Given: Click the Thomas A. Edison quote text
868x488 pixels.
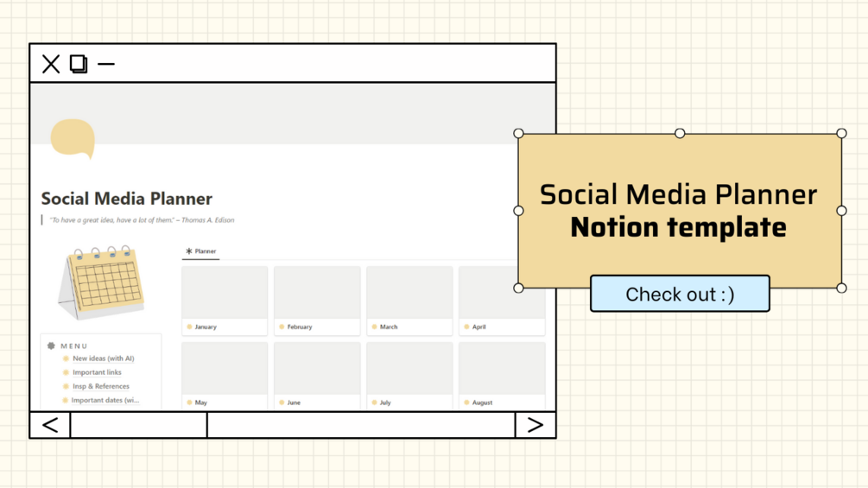Looking at the screenshot, I should (143, 220).
